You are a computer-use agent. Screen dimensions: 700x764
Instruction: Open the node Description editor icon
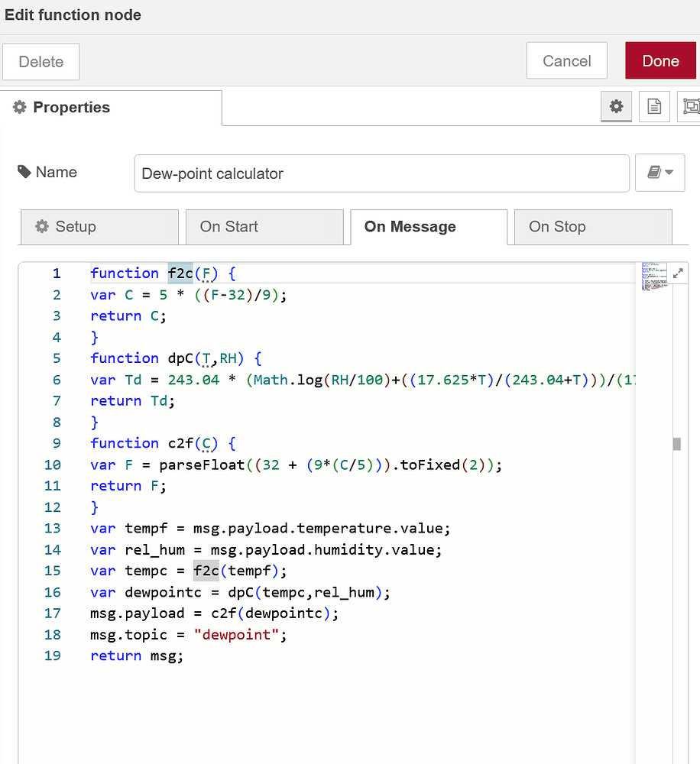coord(654,106)
